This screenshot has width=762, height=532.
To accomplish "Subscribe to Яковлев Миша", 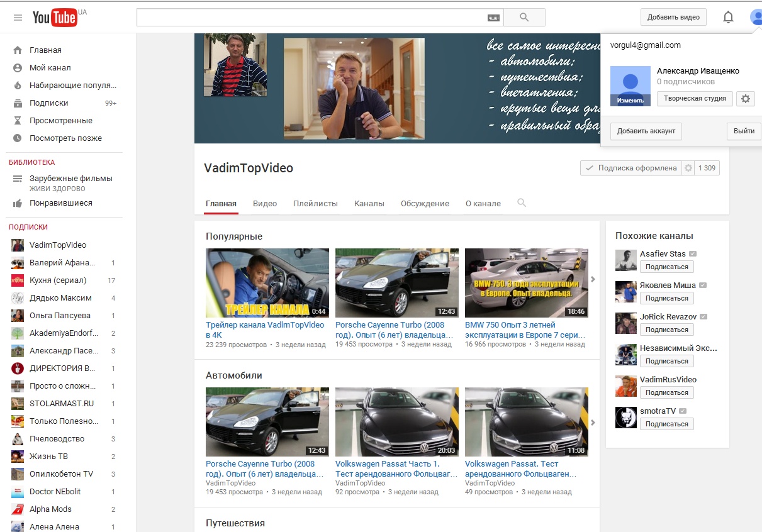I will [x=667, y=298].
